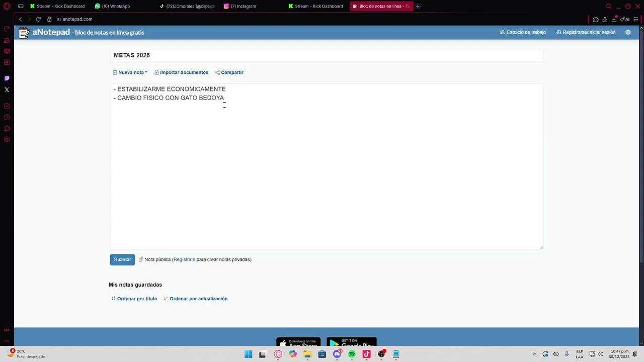Viewport: 644px width, 362px height.
Task: Click the microphone icon in system tray
Action: click(x=567, y=354)
